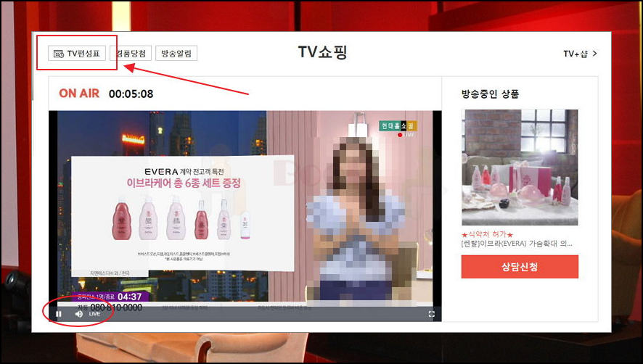
Task: Open the 방송알림 broadcast alert button
Action: [176, 53]
